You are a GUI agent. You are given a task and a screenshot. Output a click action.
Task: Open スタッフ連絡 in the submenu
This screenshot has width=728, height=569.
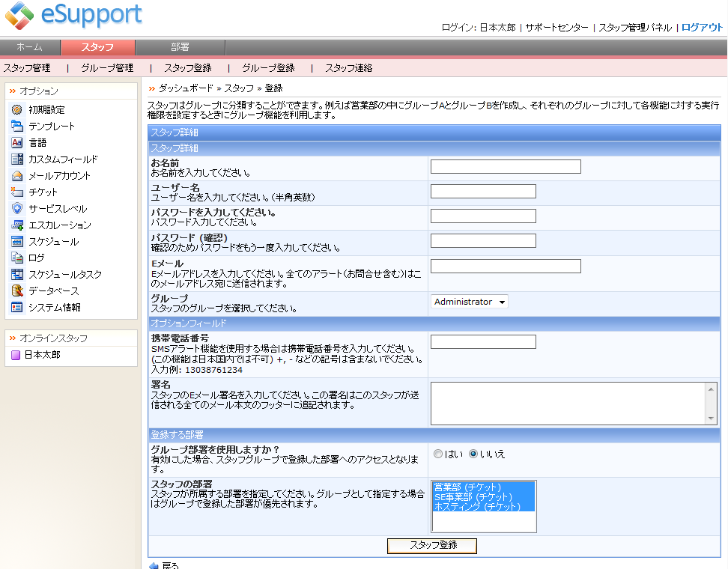tap(348, 68)
